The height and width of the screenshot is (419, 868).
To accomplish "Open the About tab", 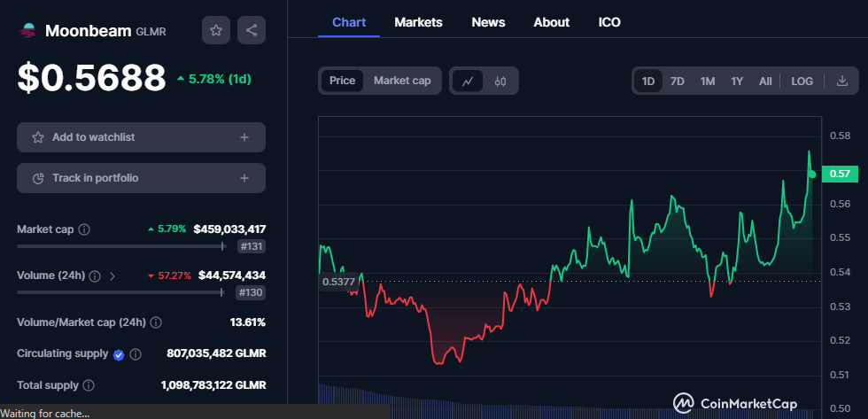I will tap(551, 23).
